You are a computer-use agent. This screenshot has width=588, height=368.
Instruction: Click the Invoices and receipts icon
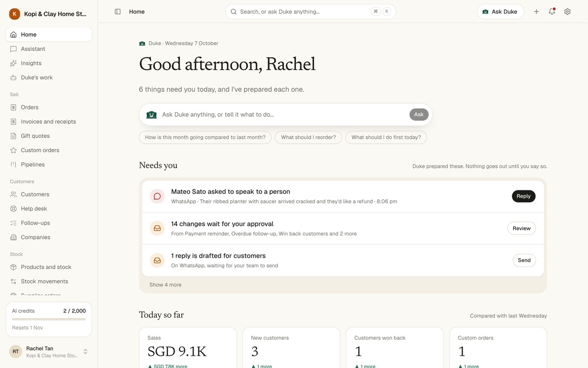14,121
